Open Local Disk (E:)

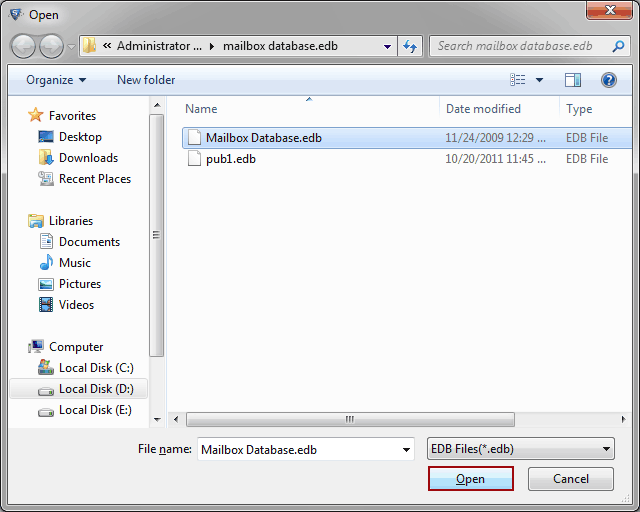point(96,410)
